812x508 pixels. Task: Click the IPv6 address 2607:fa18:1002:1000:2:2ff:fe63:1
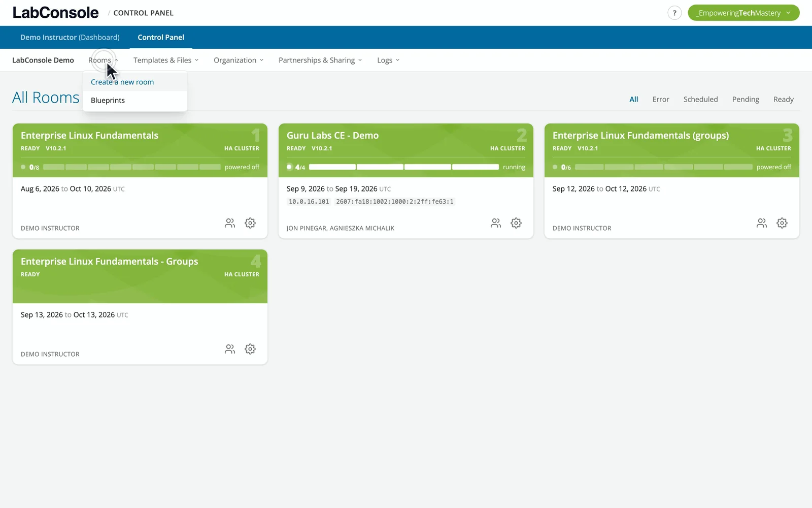[395, 202]
